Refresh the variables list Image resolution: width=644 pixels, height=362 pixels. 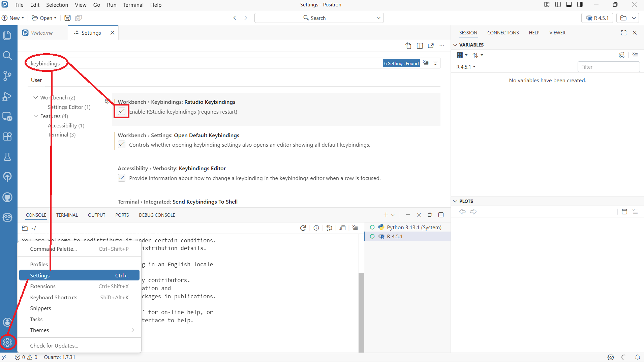[x=621, y=55]
